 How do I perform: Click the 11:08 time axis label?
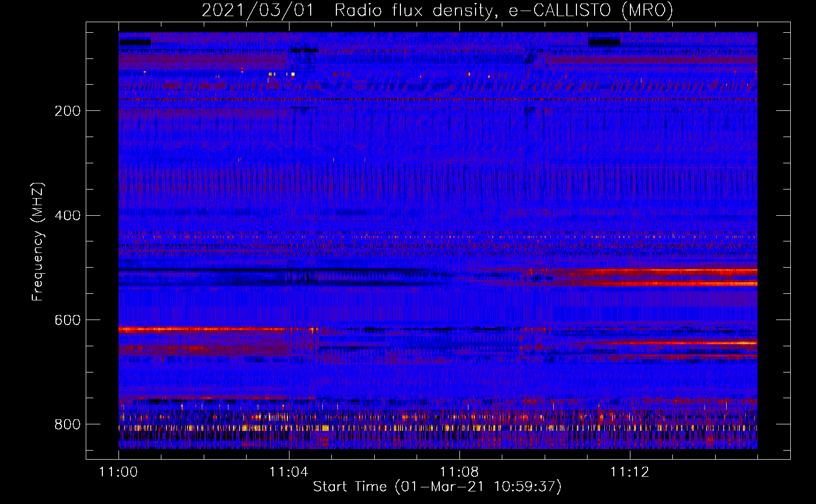(459, 472)
